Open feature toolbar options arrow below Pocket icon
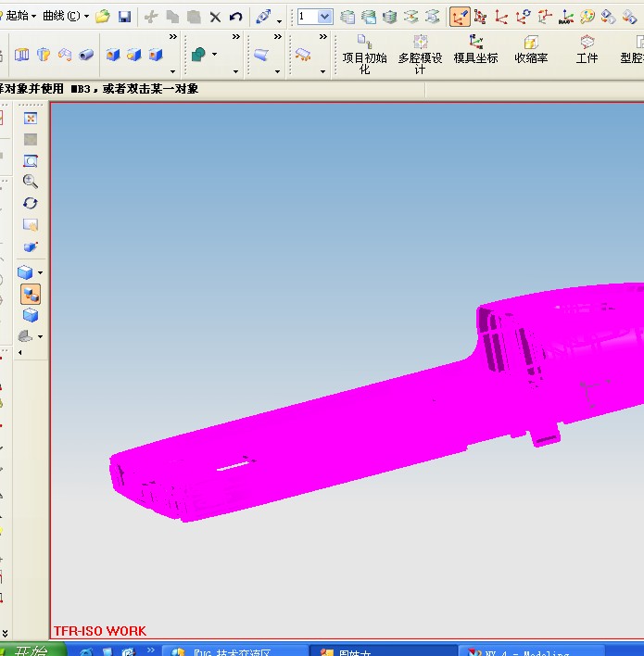 (173, 71)
